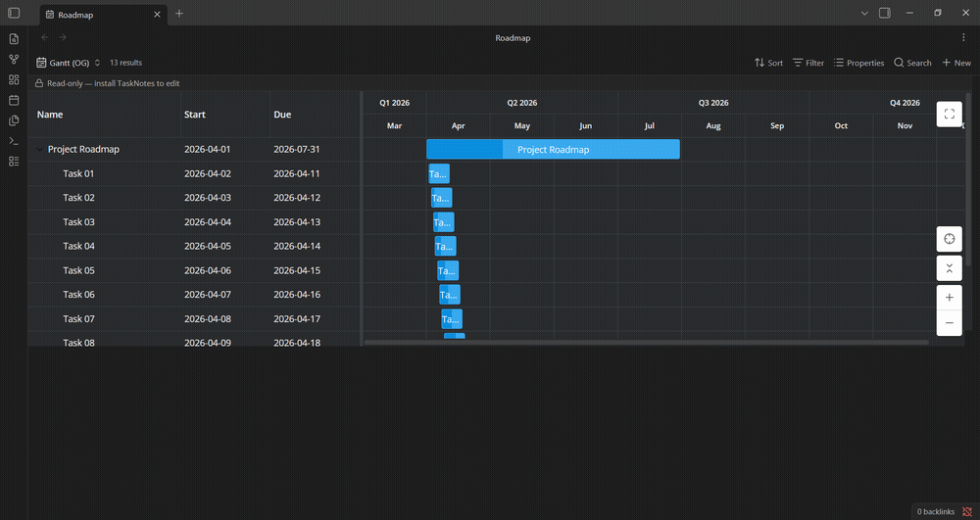Screen dimensions: 980x520
Task: Click the Search button
Action: point(912,63)
